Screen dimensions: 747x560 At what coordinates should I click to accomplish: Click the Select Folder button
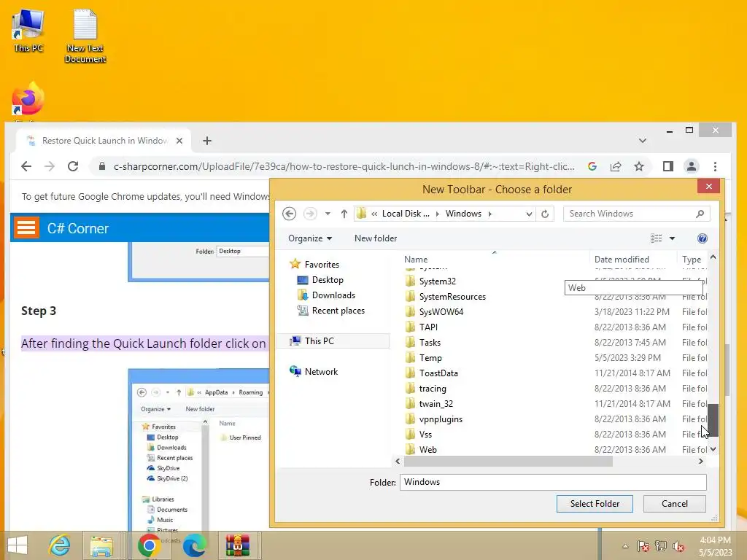point(595,504)
